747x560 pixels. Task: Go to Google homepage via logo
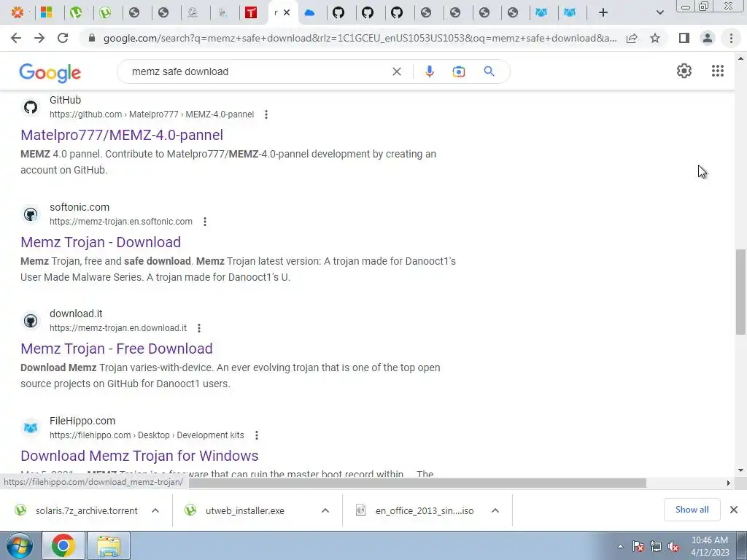tap(50, 72)
